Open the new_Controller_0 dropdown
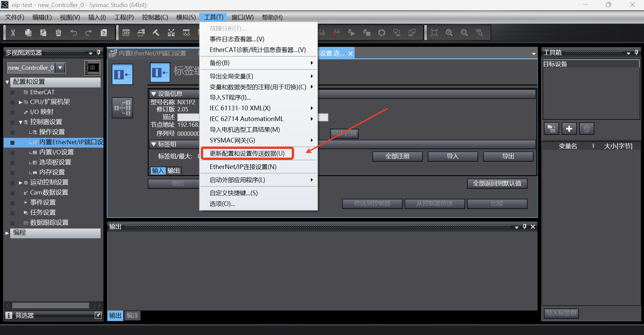 (x=60, y=68)
